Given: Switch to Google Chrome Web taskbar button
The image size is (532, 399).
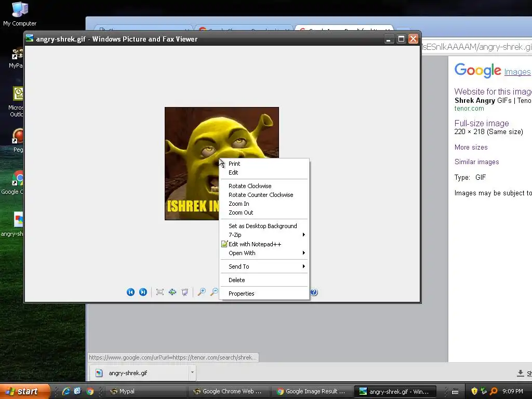Looking at the screenshot, I should (x=229, y=392).
